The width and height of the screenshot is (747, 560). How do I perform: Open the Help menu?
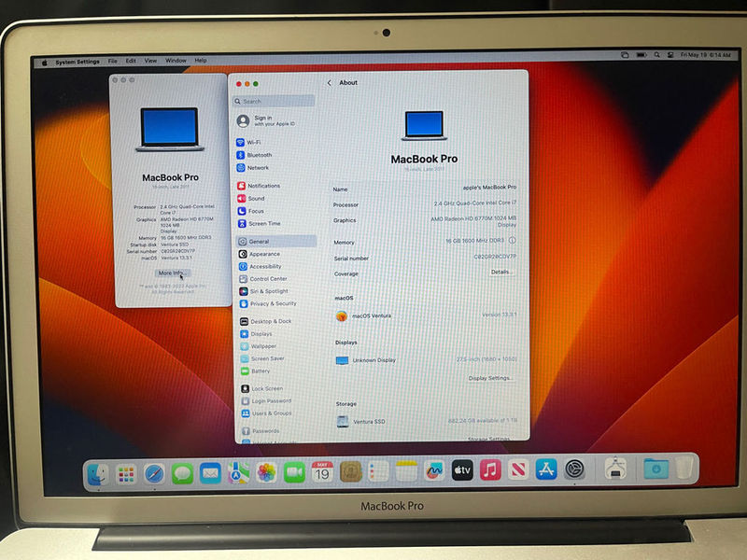coord(201,61)
